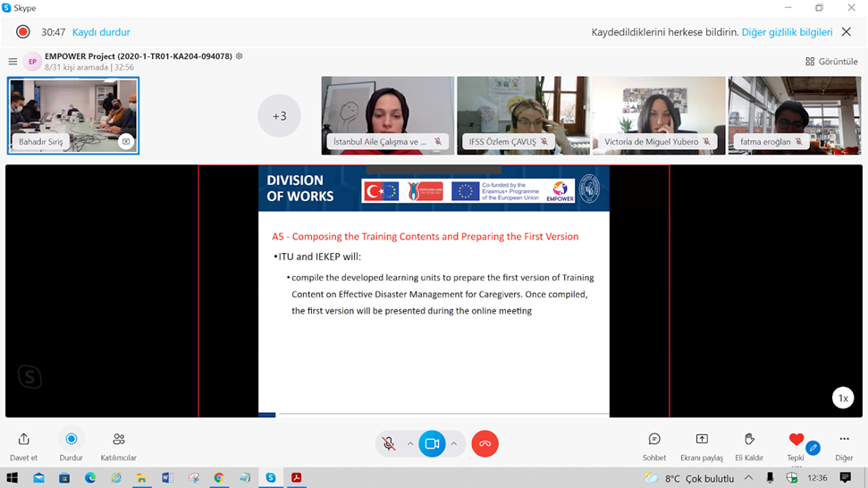Show the +3 additional participants
This screenshot has height=488, width=868.
pyautogui.click(x=279, y=116)
